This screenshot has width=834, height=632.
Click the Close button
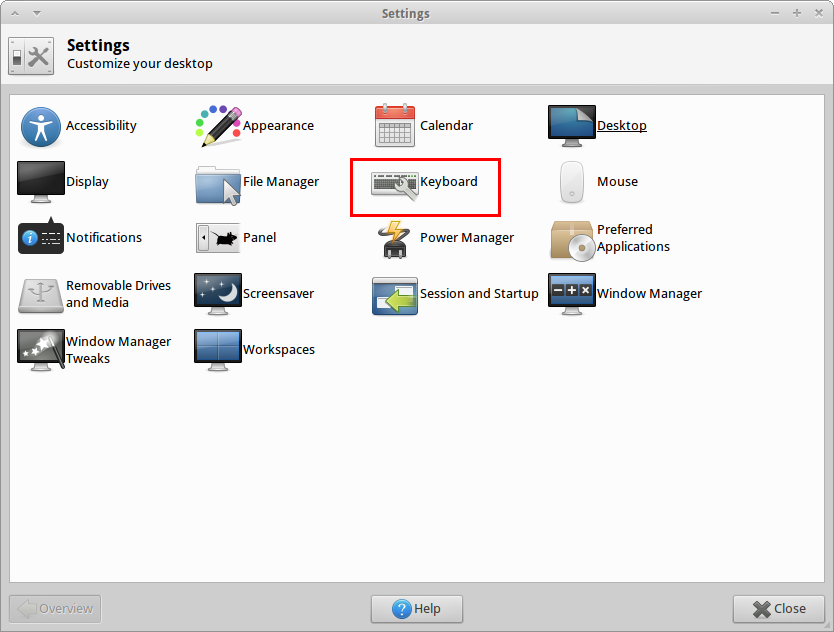(x=779, y=609)
